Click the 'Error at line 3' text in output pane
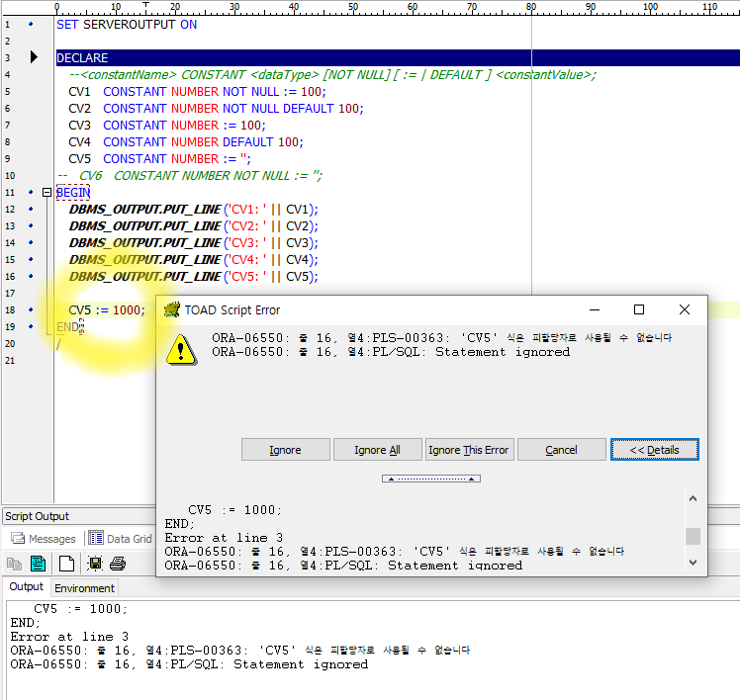 click(69, 637)
